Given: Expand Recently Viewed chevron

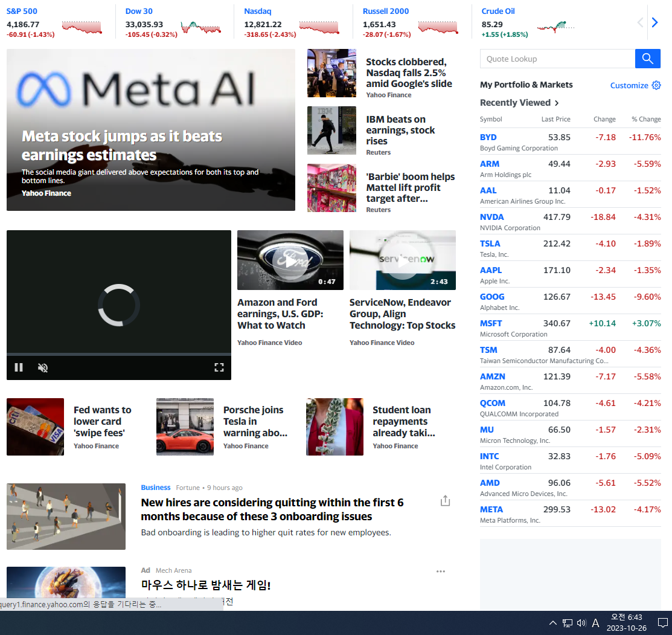Looking at the screenshot, I should coord(557,103).
